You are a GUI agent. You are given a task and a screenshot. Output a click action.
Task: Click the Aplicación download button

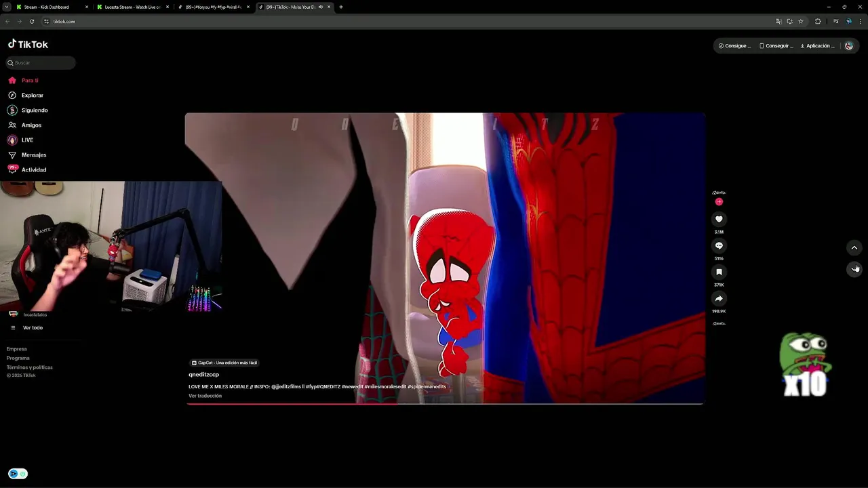817,46
